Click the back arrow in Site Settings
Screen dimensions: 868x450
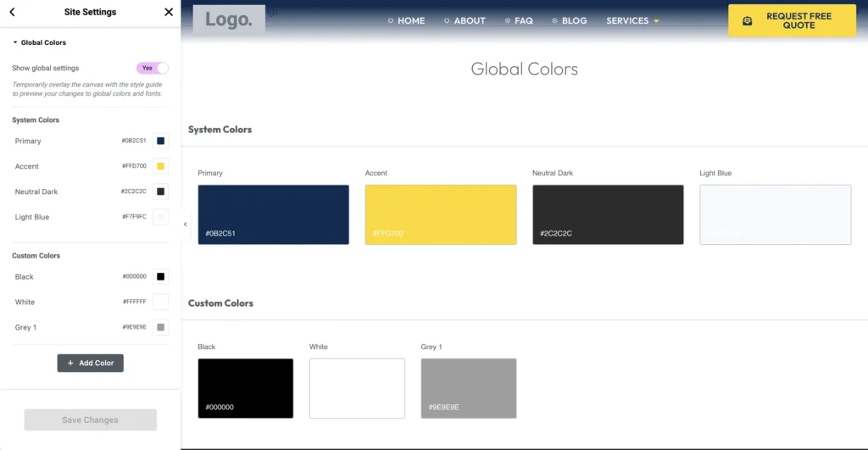(x=13, y=13)
